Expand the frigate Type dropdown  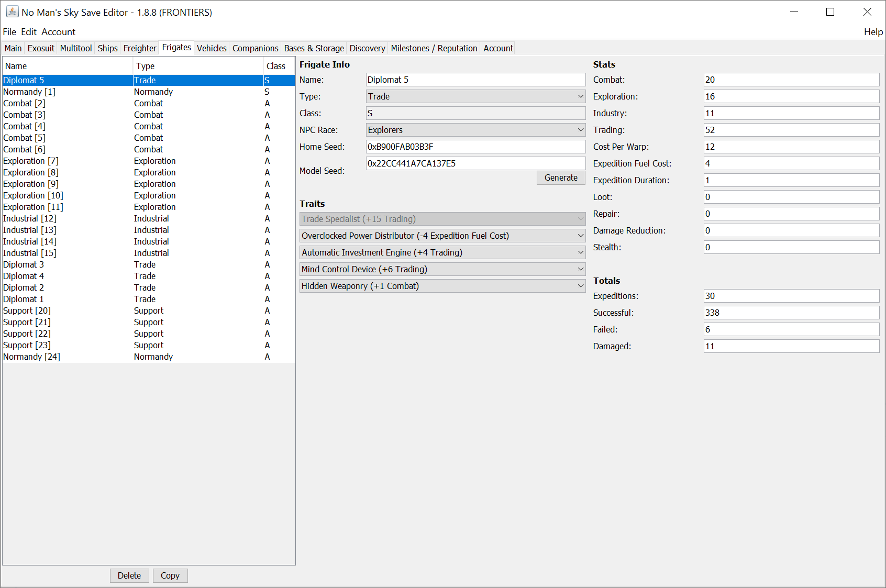(475, 96)
